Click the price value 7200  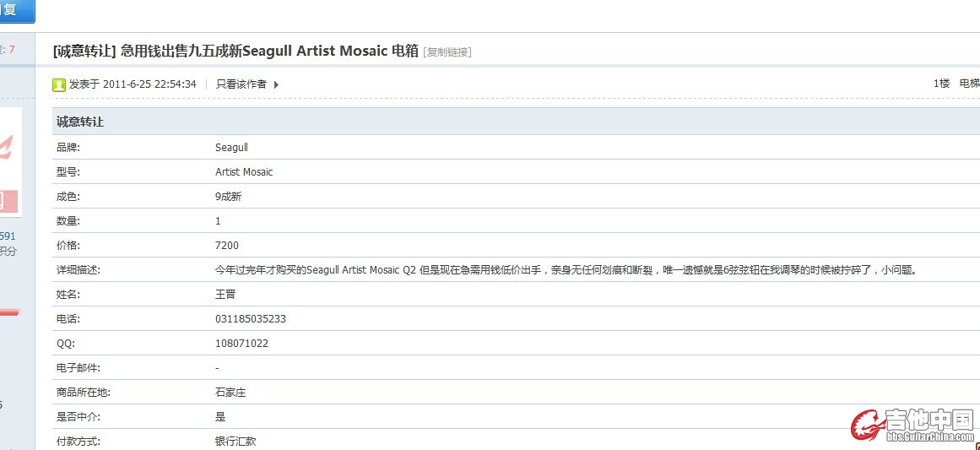click(x=227, y=246)
